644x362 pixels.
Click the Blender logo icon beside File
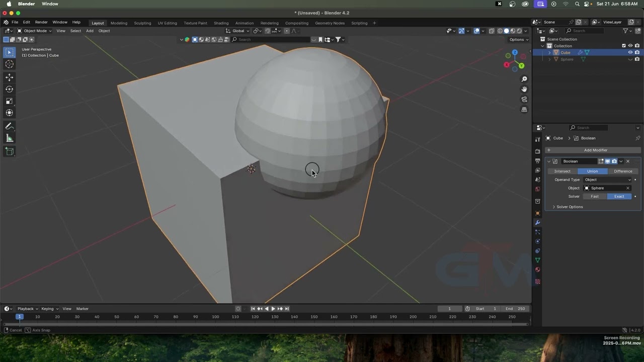click(6, 23)
